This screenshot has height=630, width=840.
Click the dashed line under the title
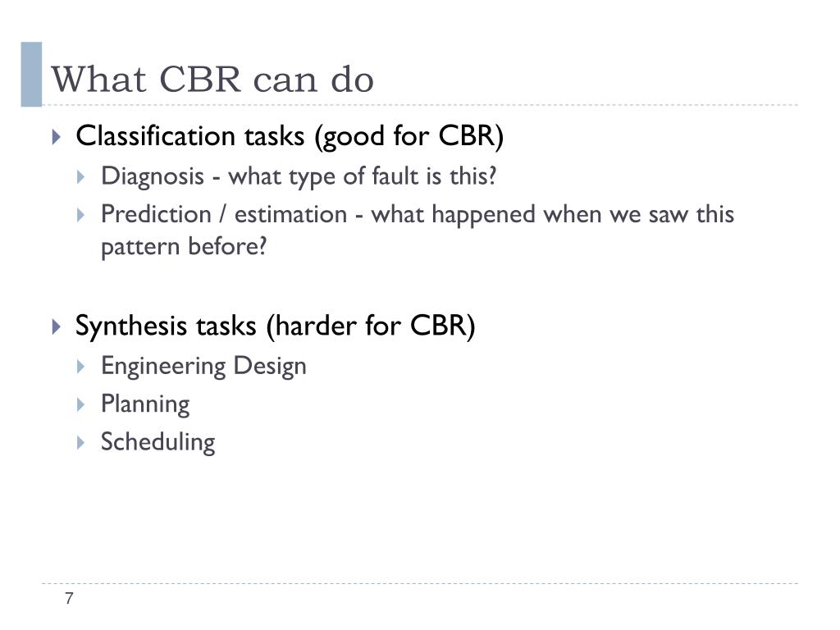coord(420,105)
